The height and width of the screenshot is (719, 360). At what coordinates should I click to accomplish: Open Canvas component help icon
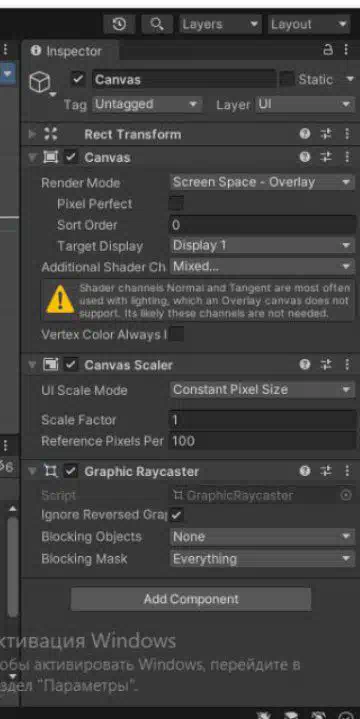point(305,157)
